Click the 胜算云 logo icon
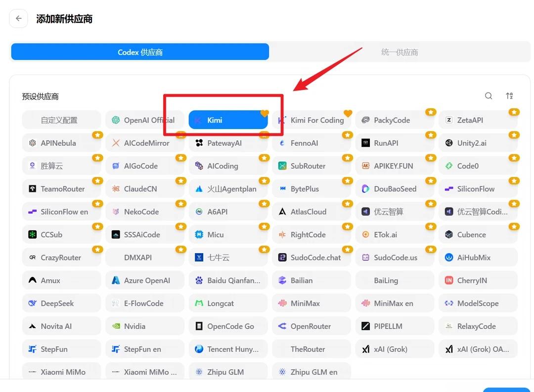 tap(32, 166)
